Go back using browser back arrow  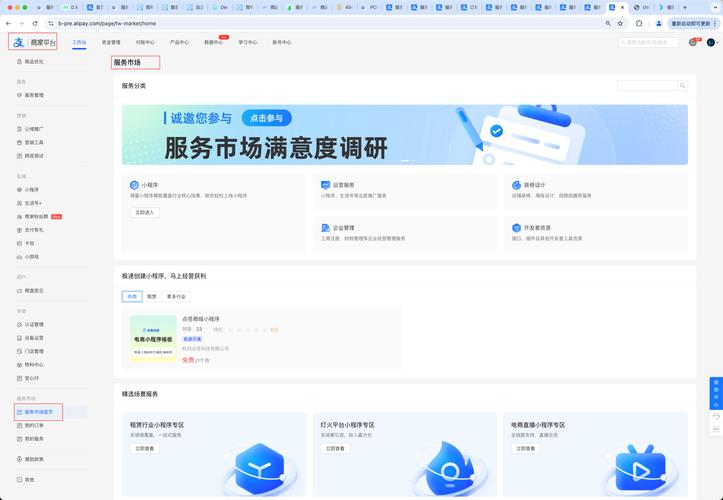[x=8, y=23]
